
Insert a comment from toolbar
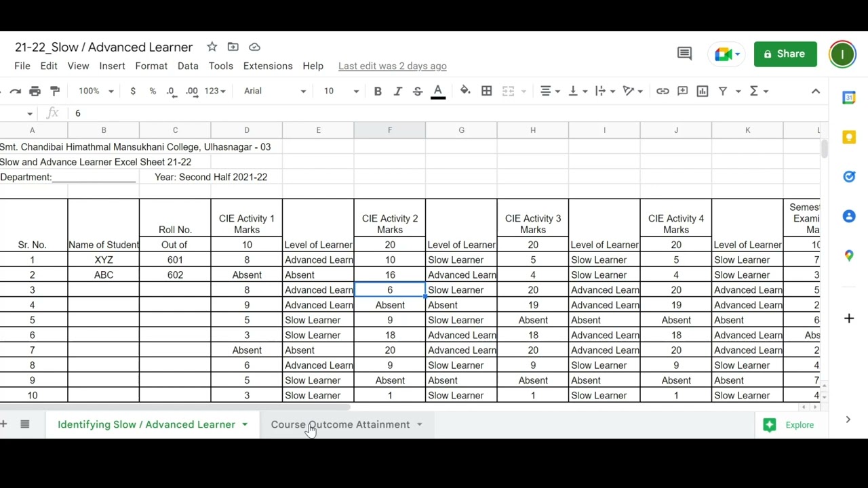coord(683,91)
